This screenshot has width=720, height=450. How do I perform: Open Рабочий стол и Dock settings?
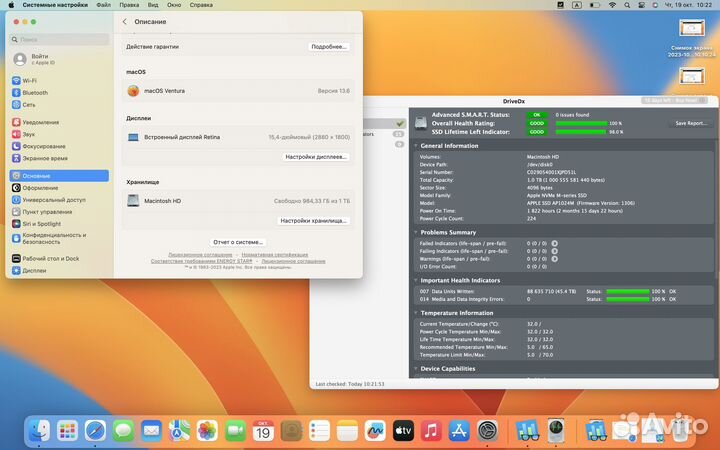pos(59,259)
